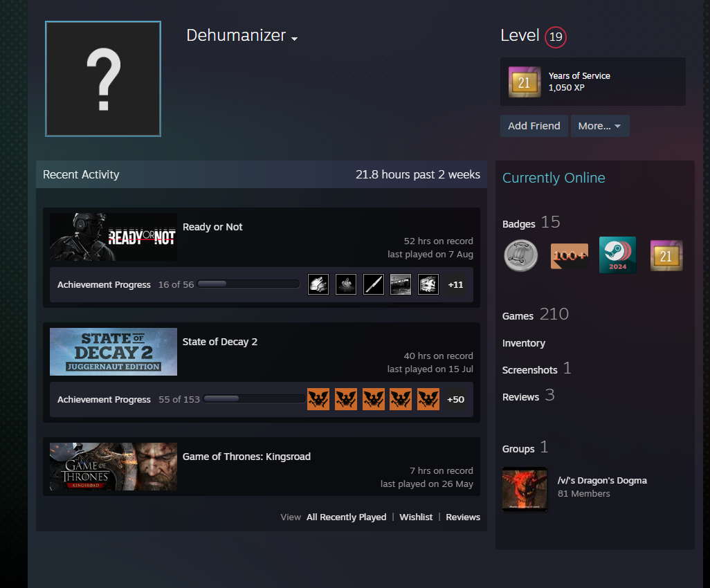Open the /v/'s Dragon's Dogma group link

tap(602, 480)
